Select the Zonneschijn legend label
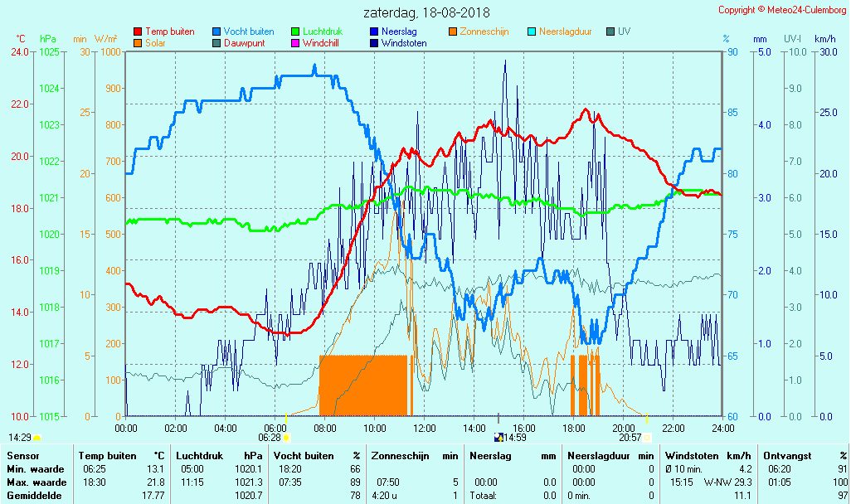 [x=484, y=31]
